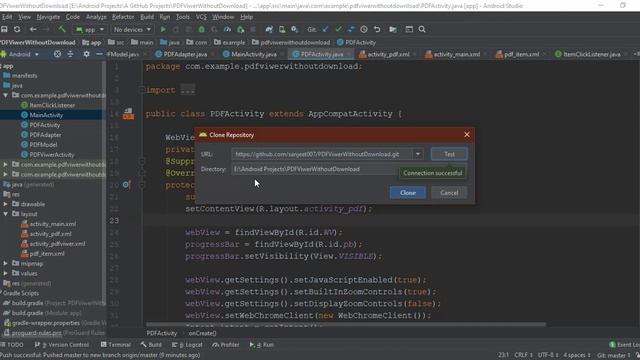The width and height of the screenshot is (640, 360).
Task: Open the Logcat tool window
Action: point(187,345)
